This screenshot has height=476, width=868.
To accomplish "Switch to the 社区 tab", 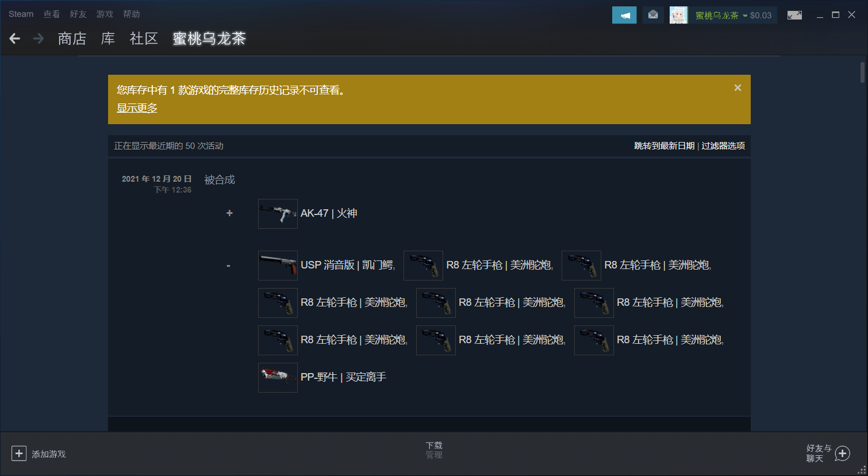I will tap(144, 39).
